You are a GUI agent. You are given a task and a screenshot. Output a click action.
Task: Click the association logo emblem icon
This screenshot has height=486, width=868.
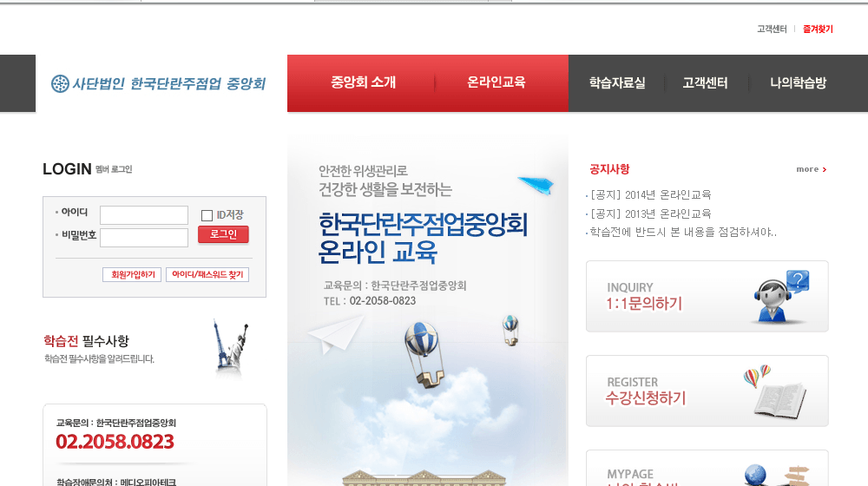[60, 83]
